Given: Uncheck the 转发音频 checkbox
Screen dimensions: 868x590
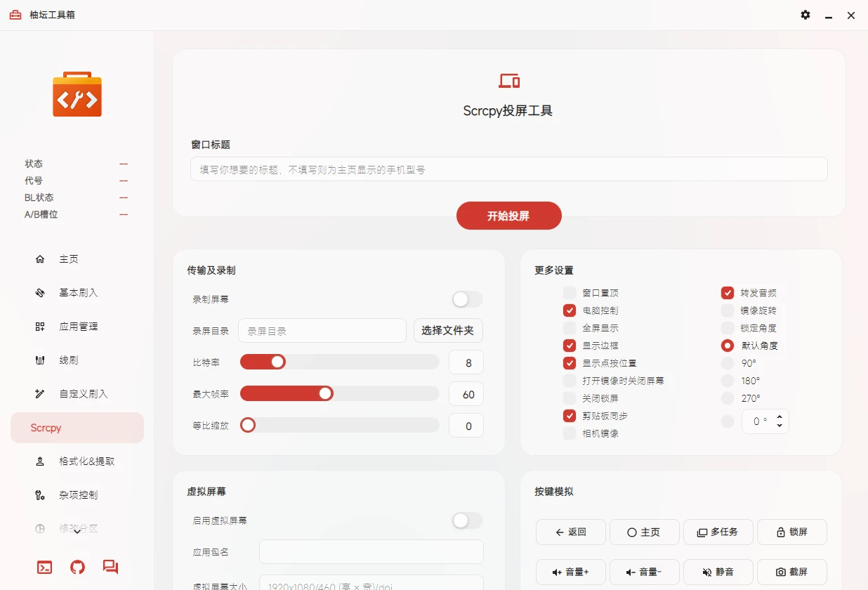Looking at the screenshot, I should point(728,293).
